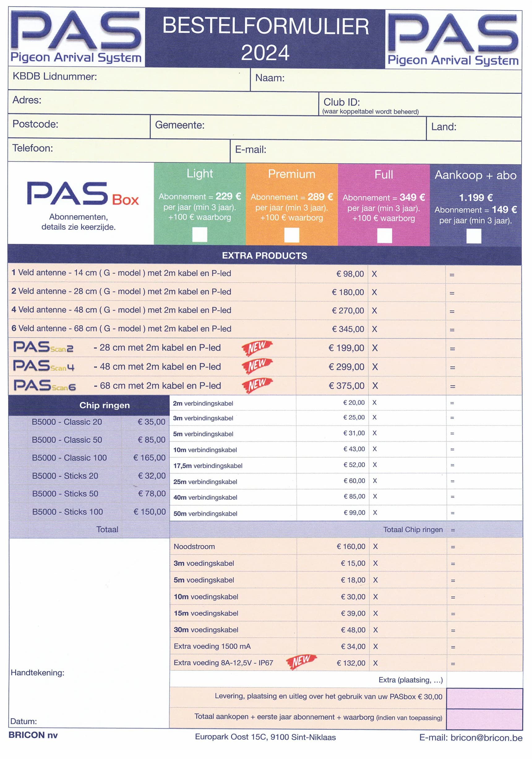Click the PAS Box logo
Screen dimensions: 532x759
coord(83,194)
